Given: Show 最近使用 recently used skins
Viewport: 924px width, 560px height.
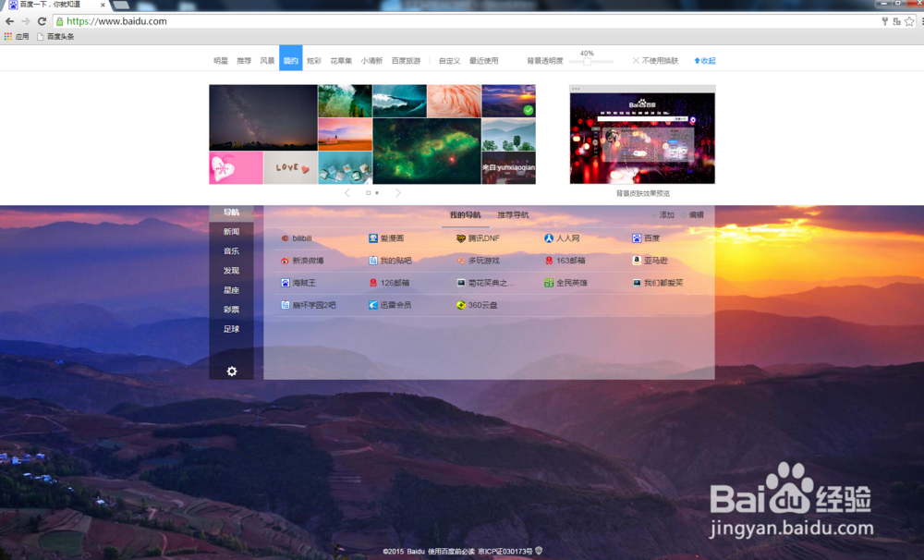Looking at the screenshot, I should [484, 61].
